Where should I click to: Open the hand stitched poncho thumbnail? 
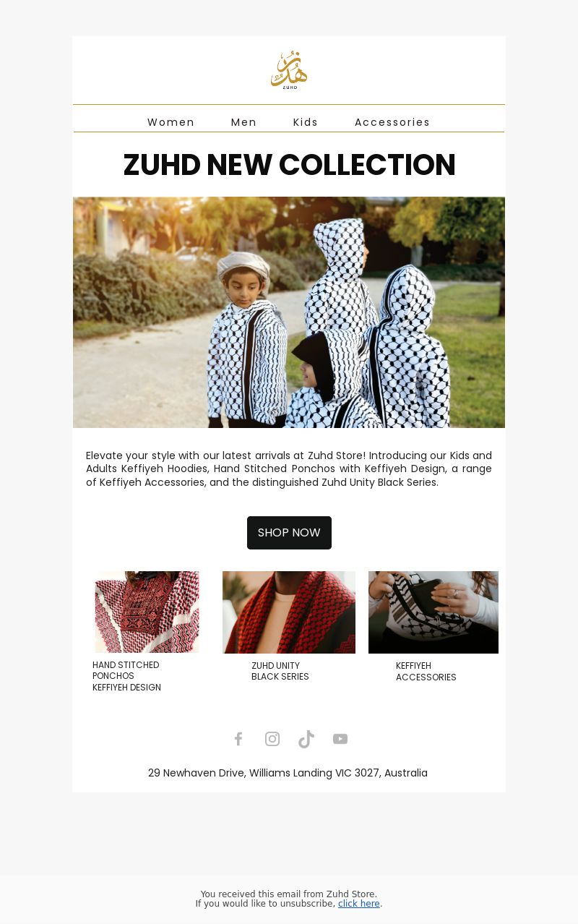click(x=147, y=612)
